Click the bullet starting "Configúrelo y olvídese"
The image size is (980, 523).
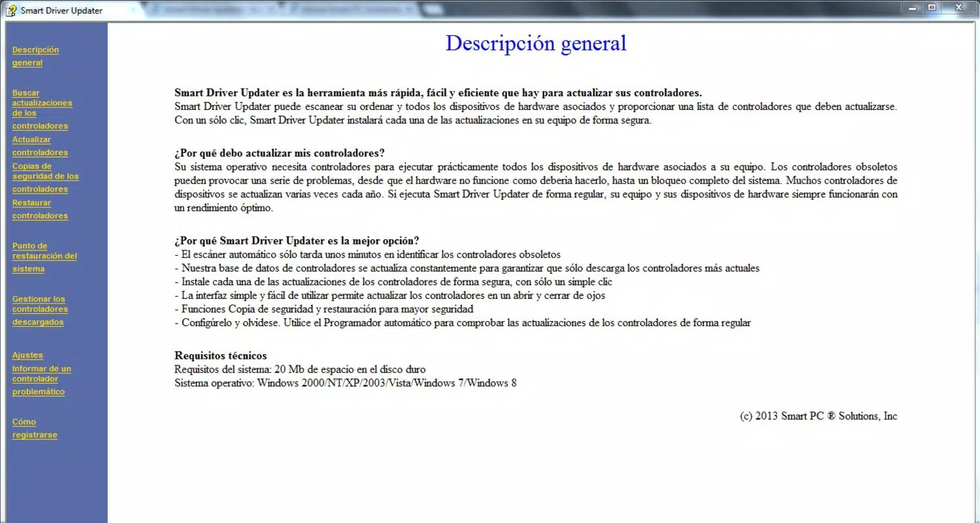(x=463, y=322)
